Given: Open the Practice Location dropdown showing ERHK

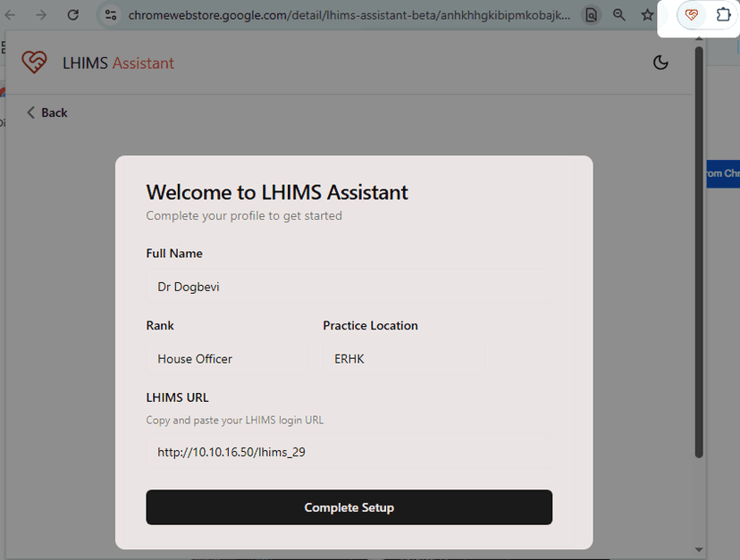Looking at the screenshot, I should 402,358.
